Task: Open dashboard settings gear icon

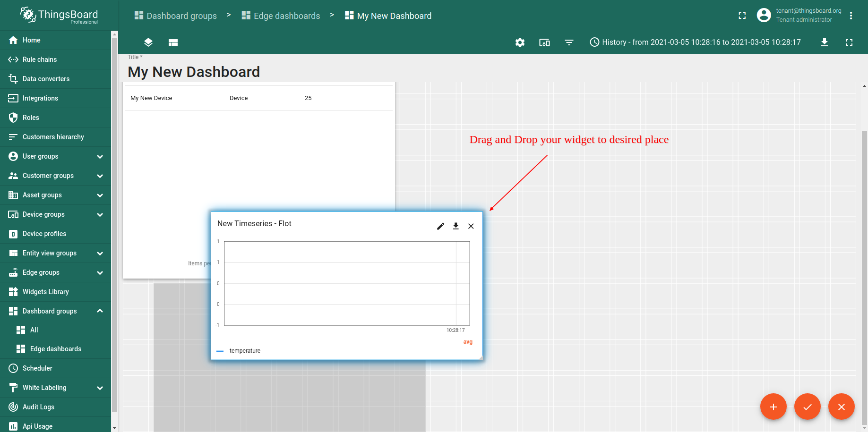Action: tap(520, 42)
